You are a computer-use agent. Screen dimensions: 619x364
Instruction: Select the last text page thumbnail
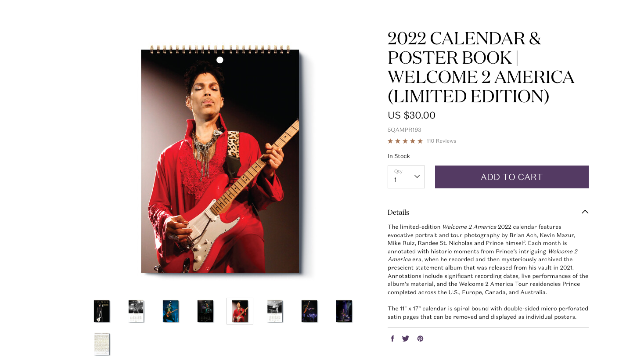[102, 344]
